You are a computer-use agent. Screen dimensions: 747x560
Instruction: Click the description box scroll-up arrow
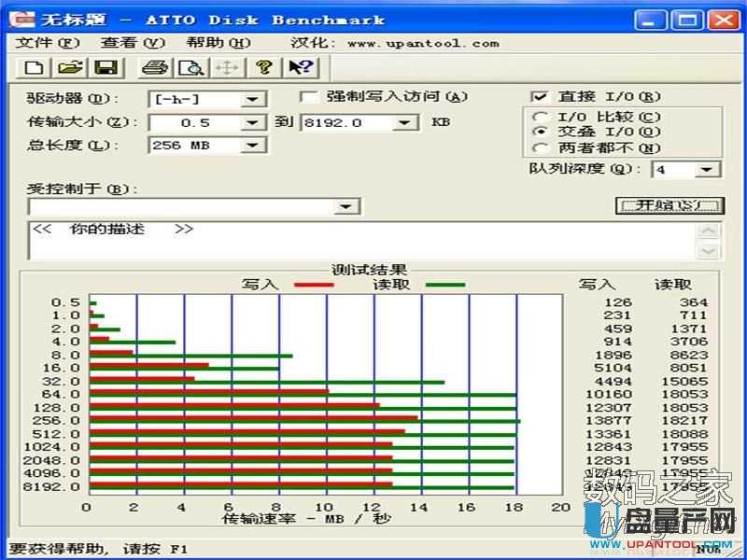coord(710,231)
